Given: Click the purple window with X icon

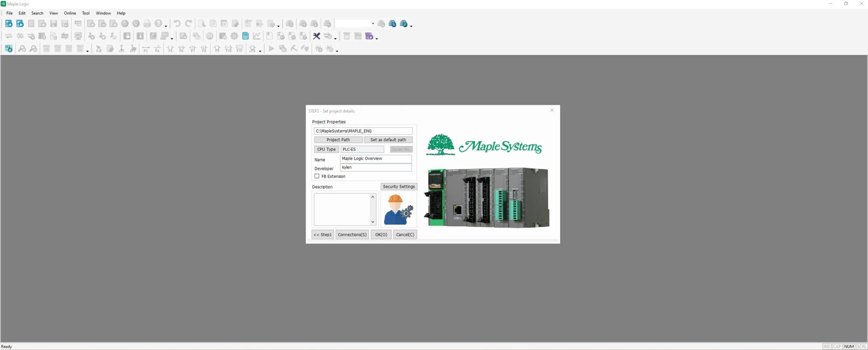Looking at the screenshot, I should (369, 36).
